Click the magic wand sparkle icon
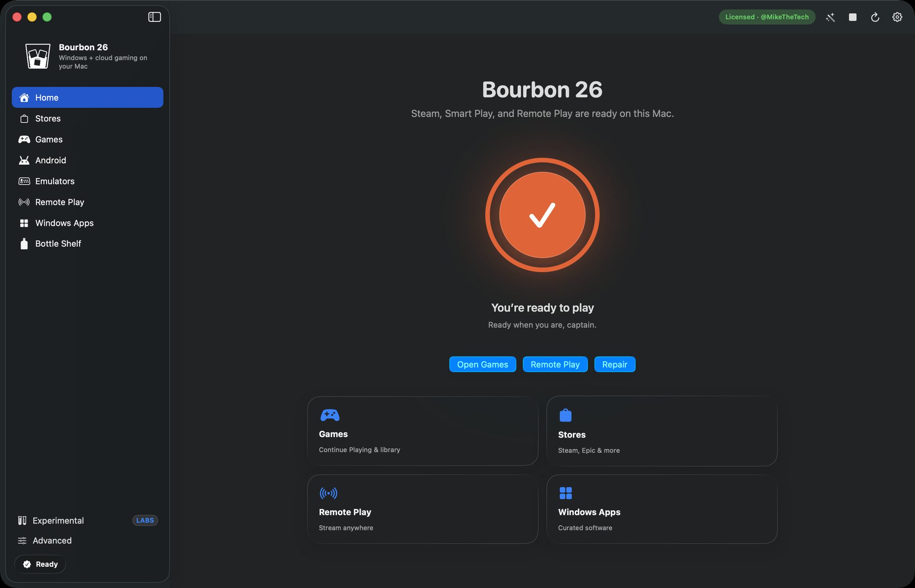Viewport: 915px width, 588px height. (830, 17)
